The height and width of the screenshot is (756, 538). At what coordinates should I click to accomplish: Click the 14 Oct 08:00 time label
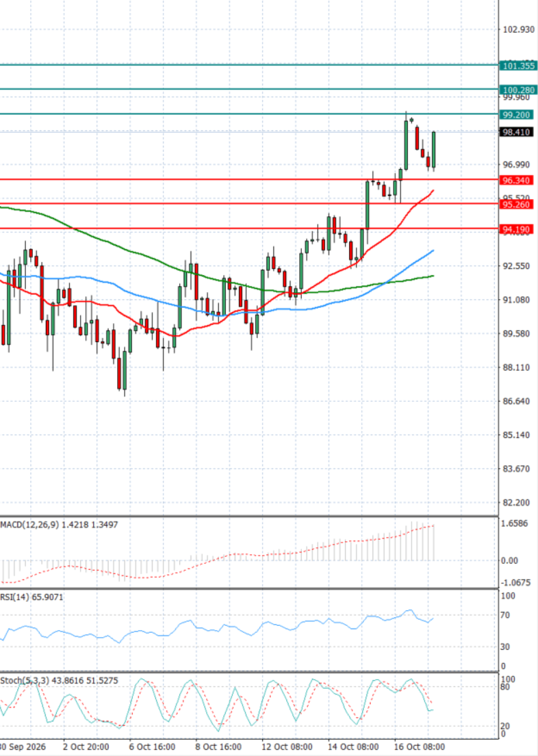pos(353,747)
